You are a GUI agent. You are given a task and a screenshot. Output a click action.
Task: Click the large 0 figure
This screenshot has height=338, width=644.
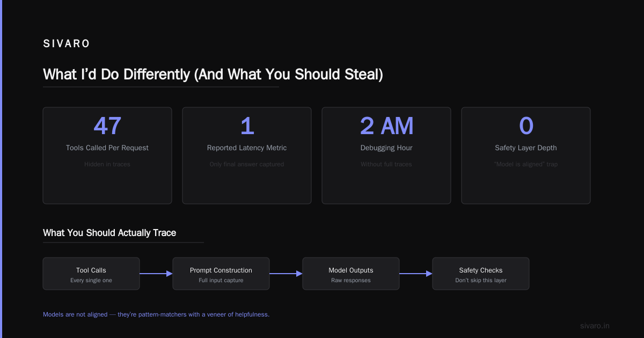pos(526,126)
